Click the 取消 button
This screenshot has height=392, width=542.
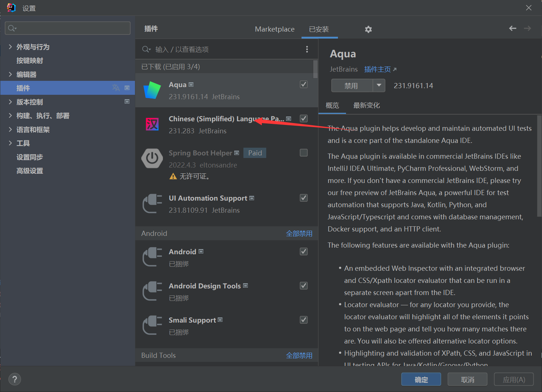tap(467, 380)
